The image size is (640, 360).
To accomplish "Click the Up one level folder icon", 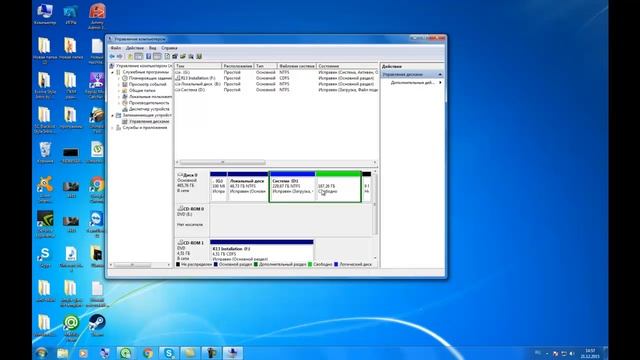I will (130, 56).
